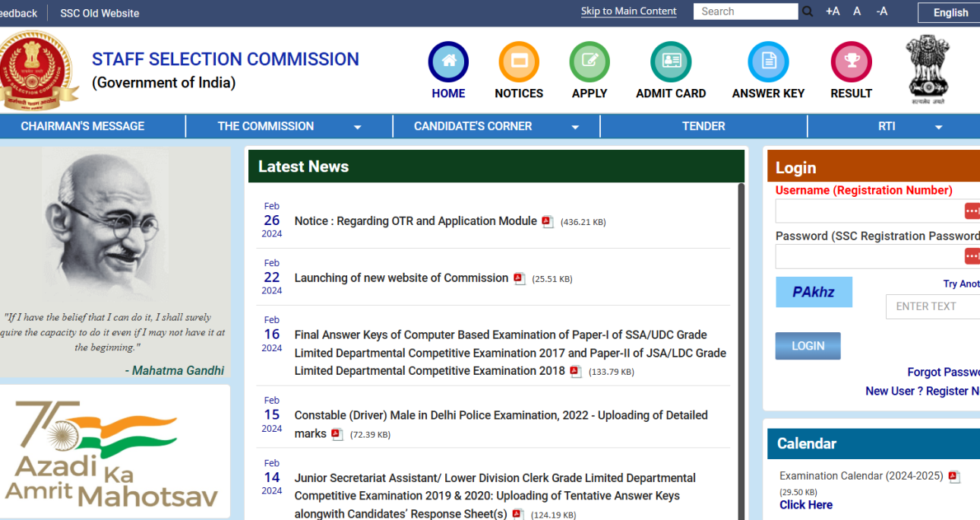Click the national emblem of India
The width and height of the screenshot is (980, 520).
[928, 68]
